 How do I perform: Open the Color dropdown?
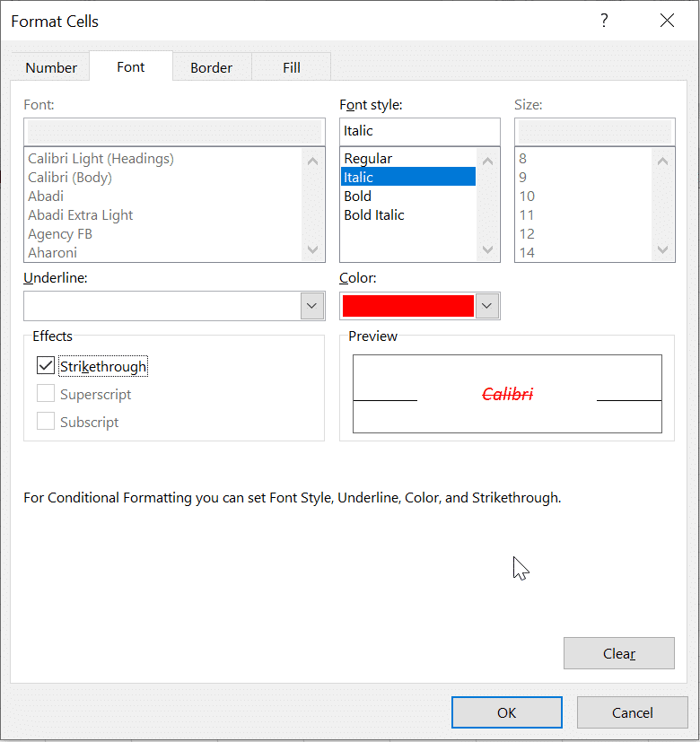[x=486, y=306]
